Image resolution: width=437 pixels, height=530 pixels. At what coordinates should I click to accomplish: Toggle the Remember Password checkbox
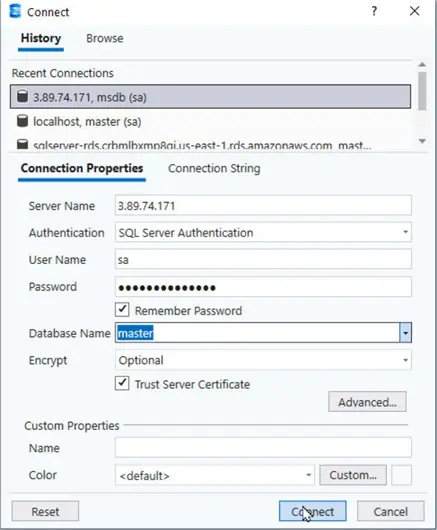[122, 310]
